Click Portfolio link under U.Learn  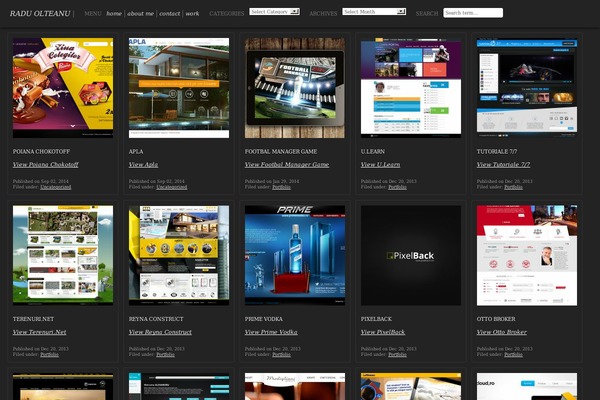(x=397, y=187)
